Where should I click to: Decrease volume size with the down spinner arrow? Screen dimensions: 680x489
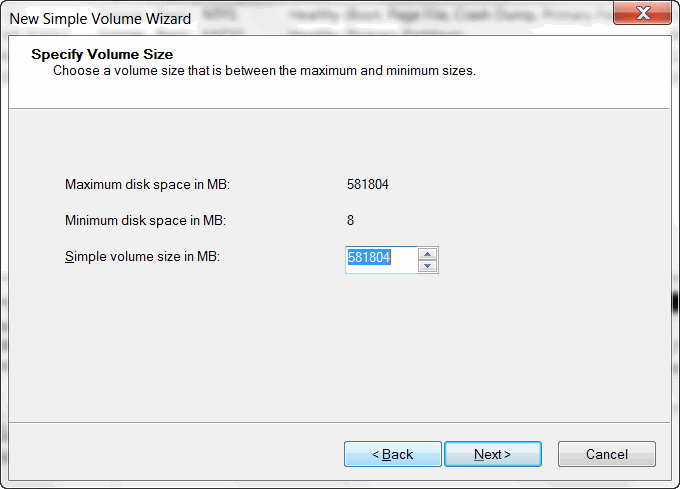(428, 266)
